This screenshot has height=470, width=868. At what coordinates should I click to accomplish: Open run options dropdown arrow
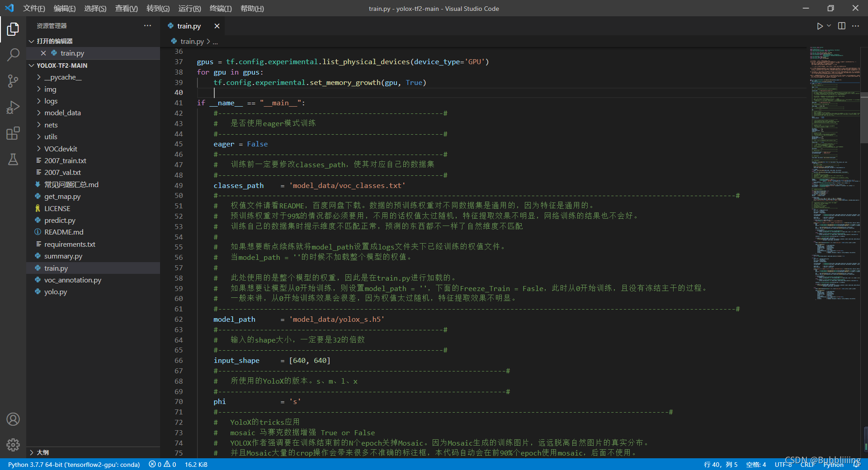829,26
